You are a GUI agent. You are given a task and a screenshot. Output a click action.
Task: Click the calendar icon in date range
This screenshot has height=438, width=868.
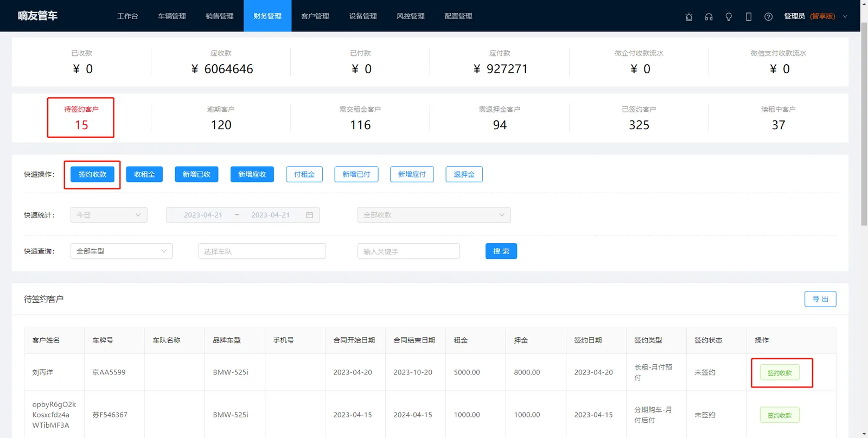tap(310, 215)
